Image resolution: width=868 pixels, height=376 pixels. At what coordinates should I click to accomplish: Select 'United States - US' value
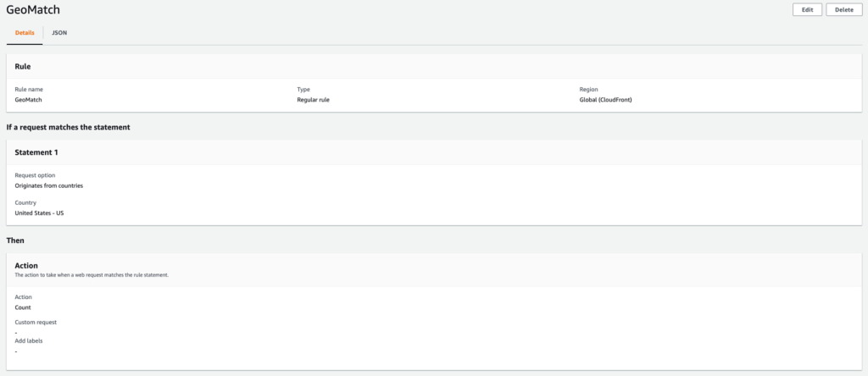[39, 213]
